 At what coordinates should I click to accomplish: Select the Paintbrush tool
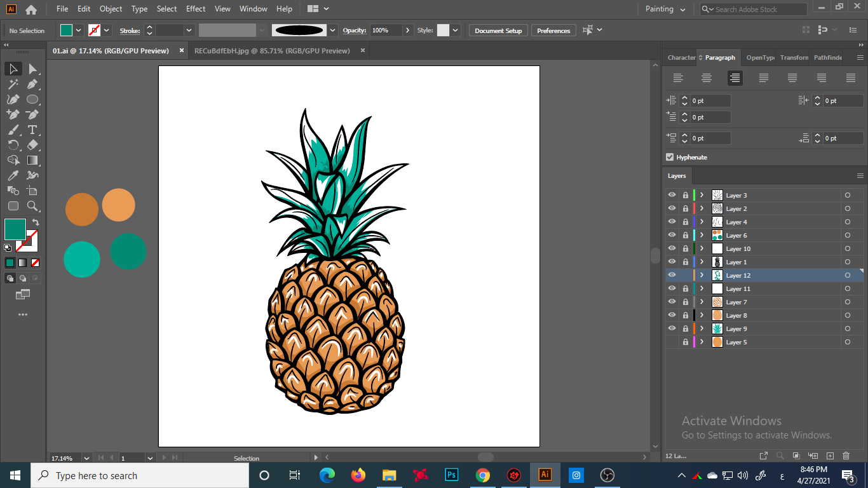13,130
